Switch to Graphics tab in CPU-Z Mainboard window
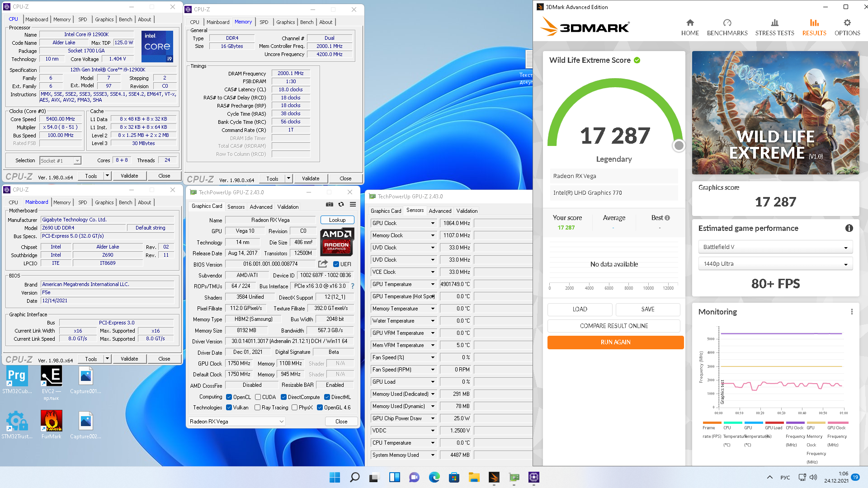Viewport: 868px width, 488px height. pos(104,202)
